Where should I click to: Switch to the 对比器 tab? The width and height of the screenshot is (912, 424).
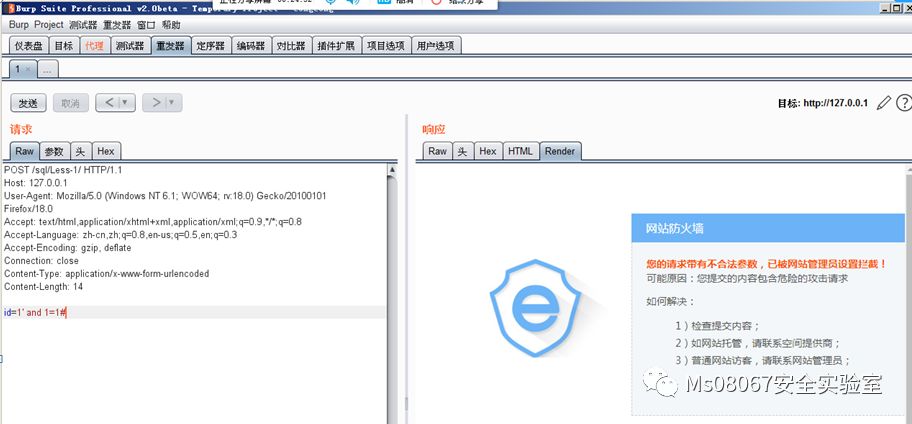pyautogui.click(x=291, y=46)
